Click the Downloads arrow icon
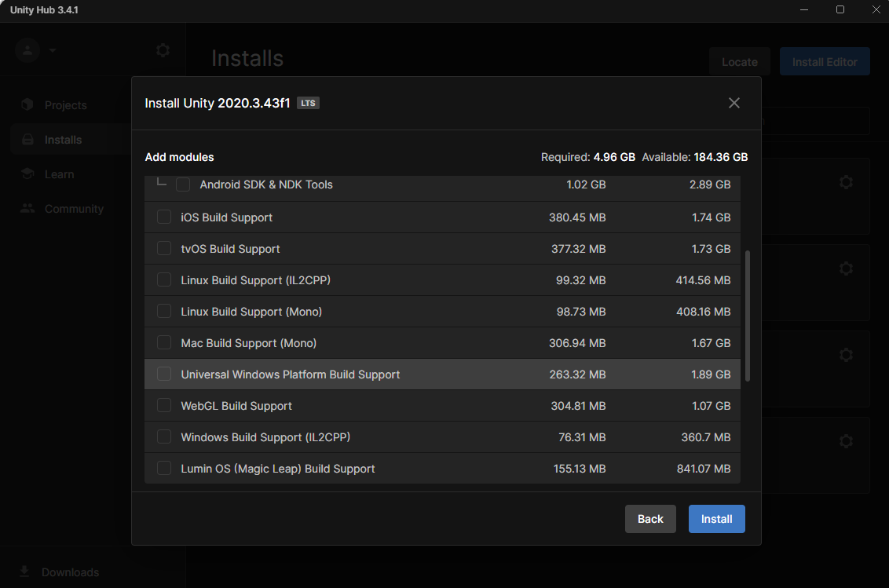The image size is (889, 588). point(25,572)
